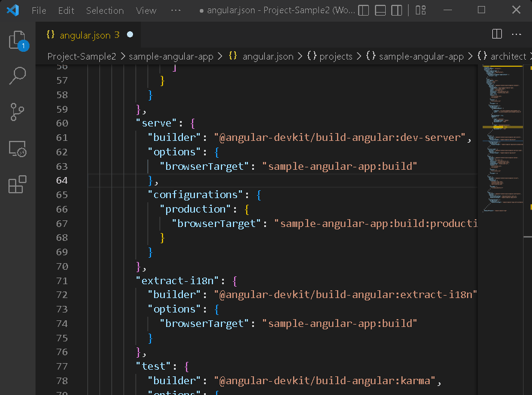The image size is (532, 395).
Task: Open the Explorer view in activity bar
Action: coord(17,40)
